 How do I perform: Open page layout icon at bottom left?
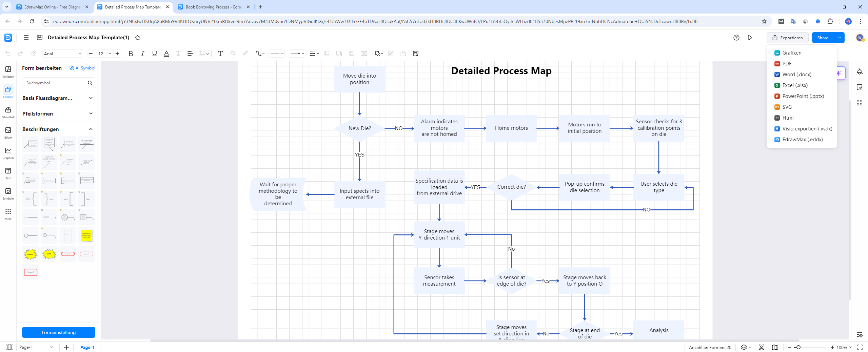point(9,347)
